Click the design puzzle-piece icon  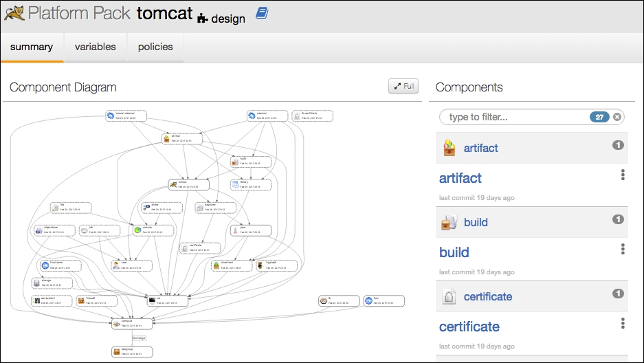click(x=203, y=19)
